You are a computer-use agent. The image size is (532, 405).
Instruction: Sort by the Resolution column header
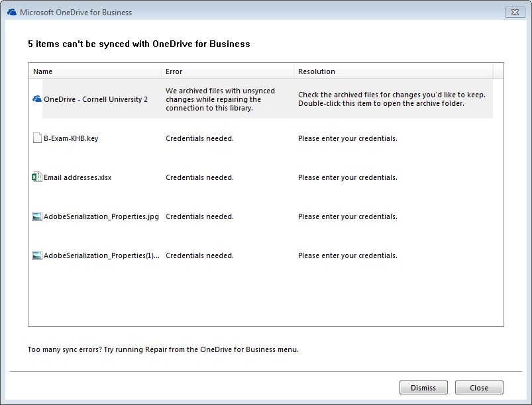pos(394,71)
